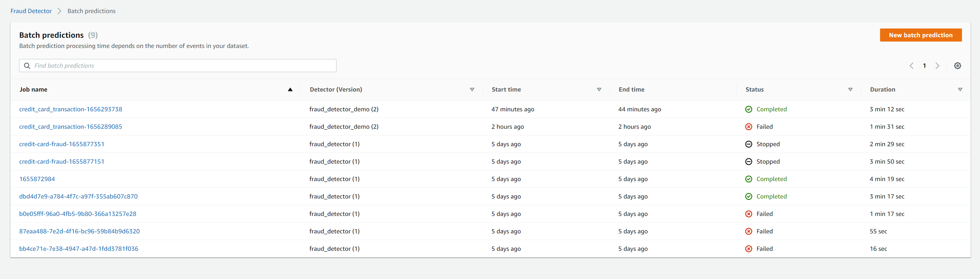Click Completed status icon for credit_card_transaction-1656293738
The height and width of the screenshot is (279, 980).
pos(748,109)
